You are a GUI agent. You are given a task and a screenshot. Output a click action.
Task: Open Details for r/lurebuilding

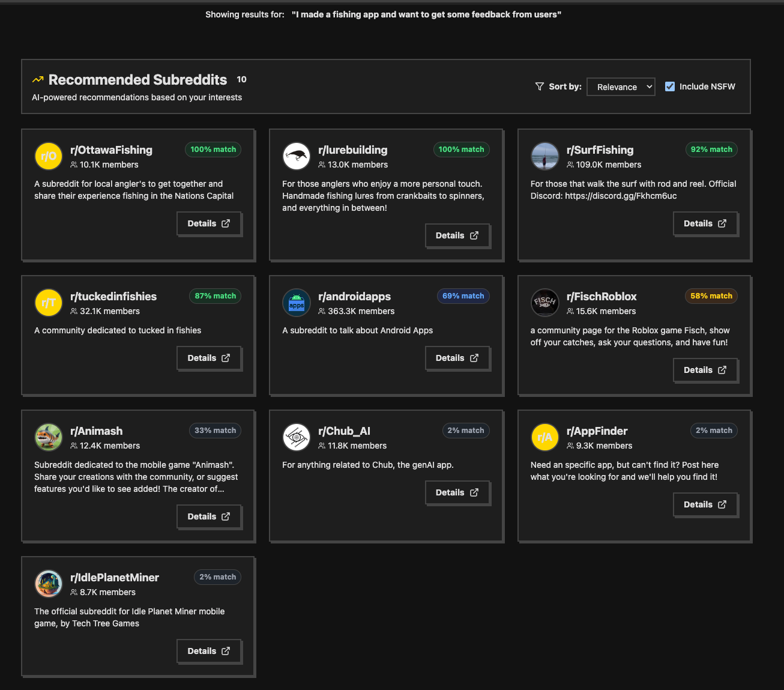(457, 235)
